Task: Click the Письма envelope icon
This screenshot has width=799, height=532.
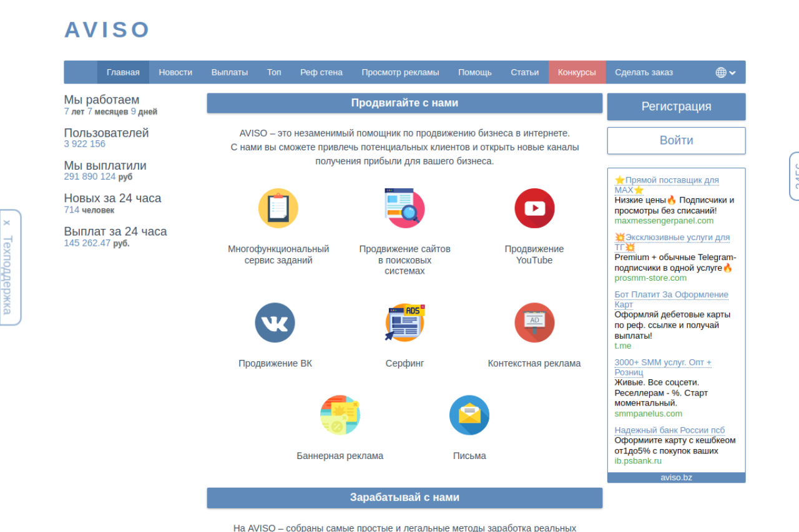Action: (x=469, y=415)
